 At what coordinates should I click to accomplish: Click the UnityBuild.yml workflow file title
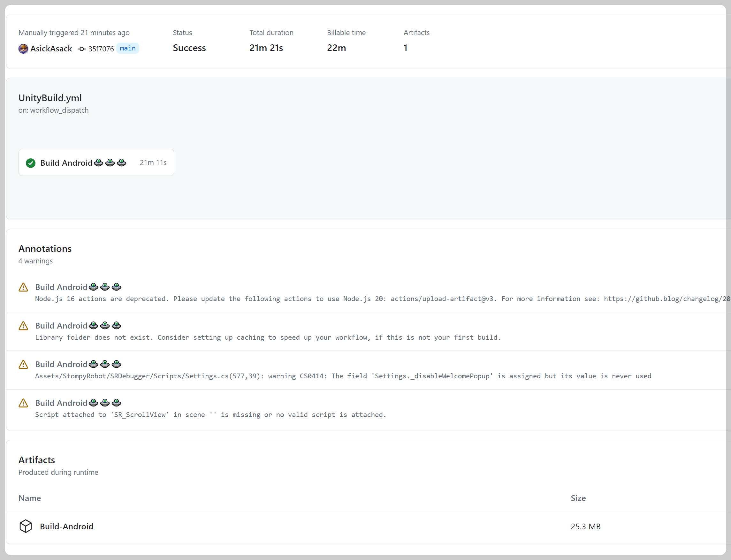pos(50,98)
